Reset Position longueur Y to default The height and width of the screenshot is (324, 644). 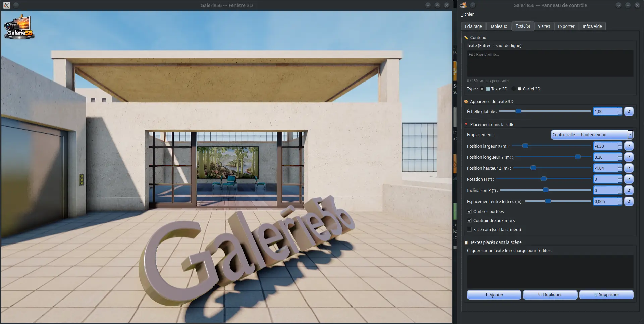629,157
